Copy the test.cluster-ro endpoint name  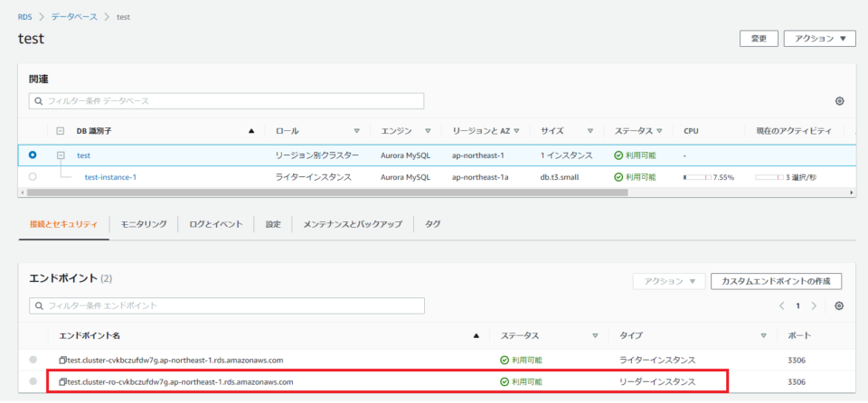tap(63, 381)
